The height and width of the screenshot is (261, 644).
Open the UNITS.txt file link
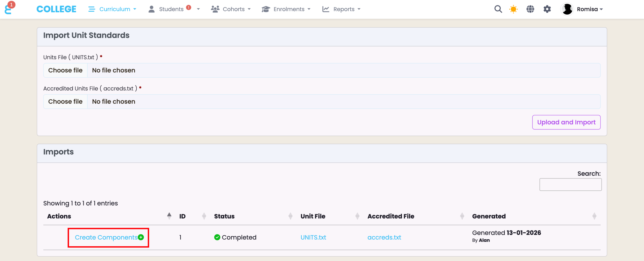tap(313, 237)
